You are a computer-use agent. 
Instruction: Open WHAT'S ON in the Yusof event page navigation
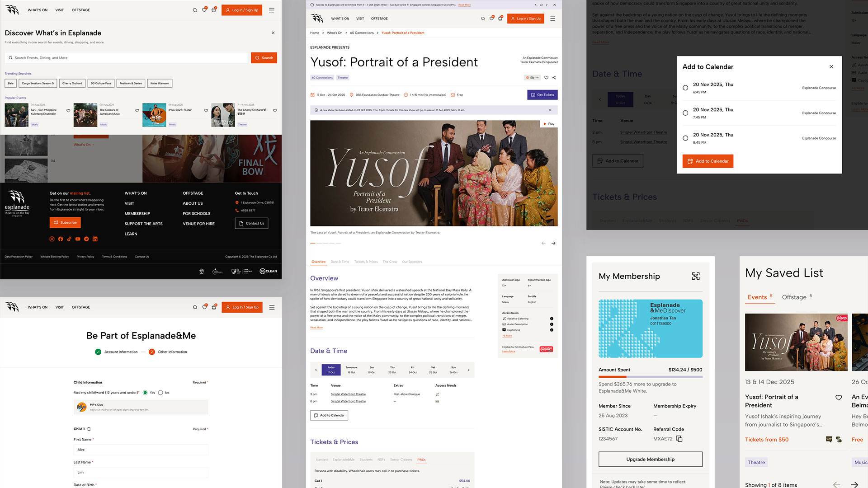pos(340,19)
